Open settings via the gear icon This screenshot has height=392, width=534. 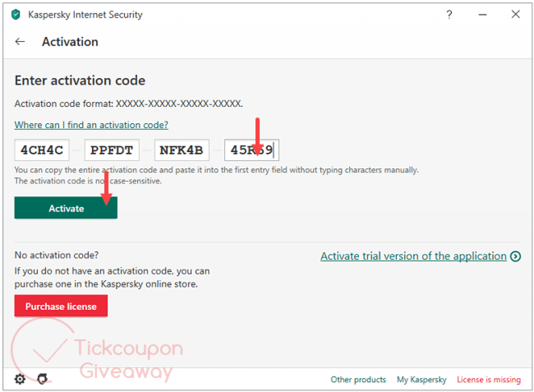[x=20, y=379]
